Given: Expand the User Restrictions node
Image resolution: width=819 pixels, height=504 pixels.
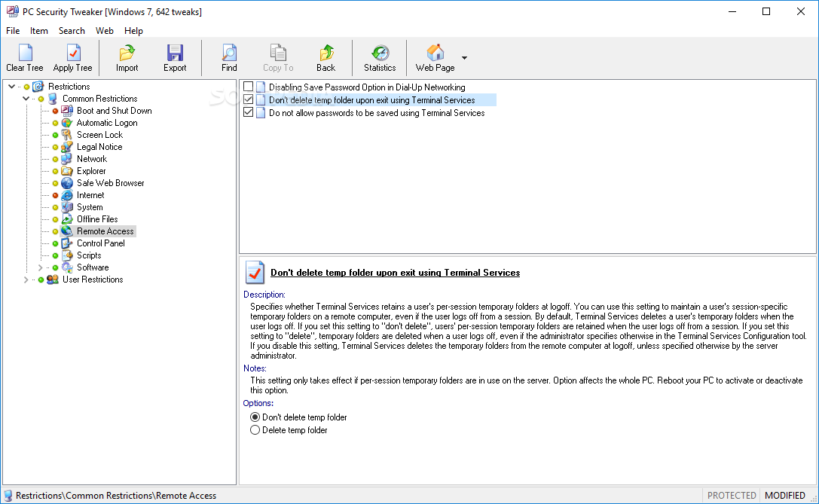Looking at the screenshot, I should tap(26, 279).
